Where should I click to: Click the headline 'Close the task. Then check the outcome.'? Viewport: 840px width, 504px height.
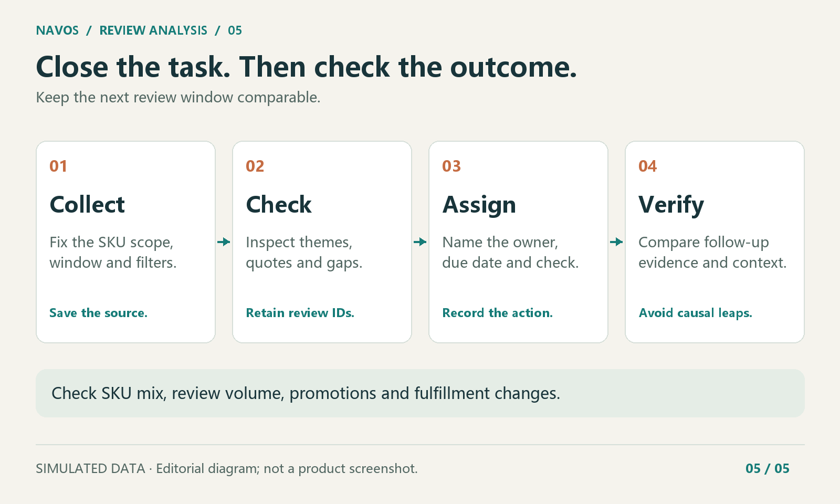[x=306, y=67]
